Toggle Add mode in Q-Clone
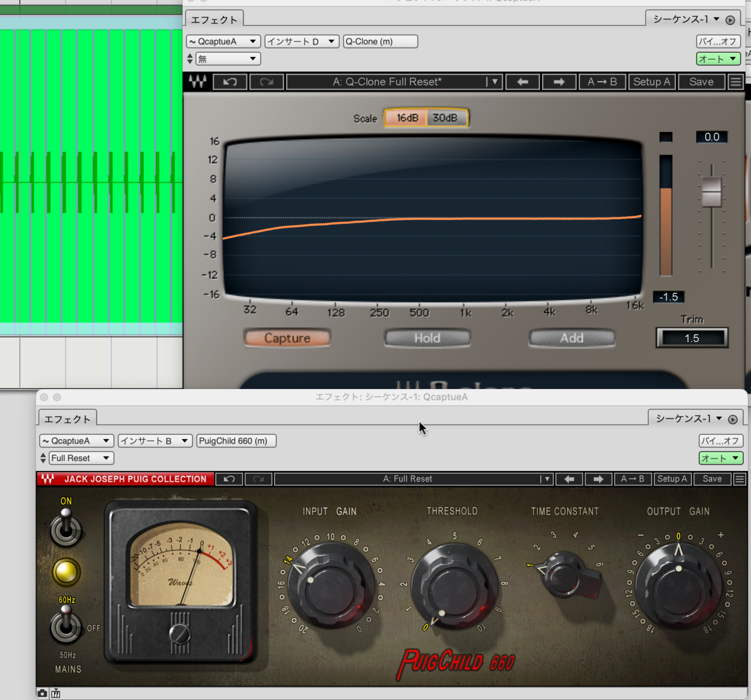 pyautogui.click(x=571, y=338)
